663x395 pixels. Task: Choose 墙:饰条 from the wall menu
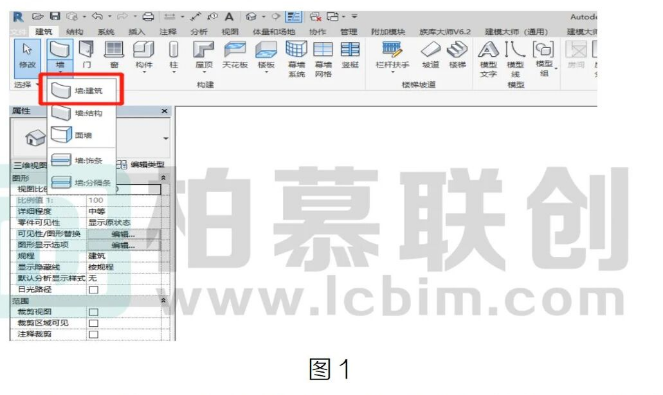point(81,160)
